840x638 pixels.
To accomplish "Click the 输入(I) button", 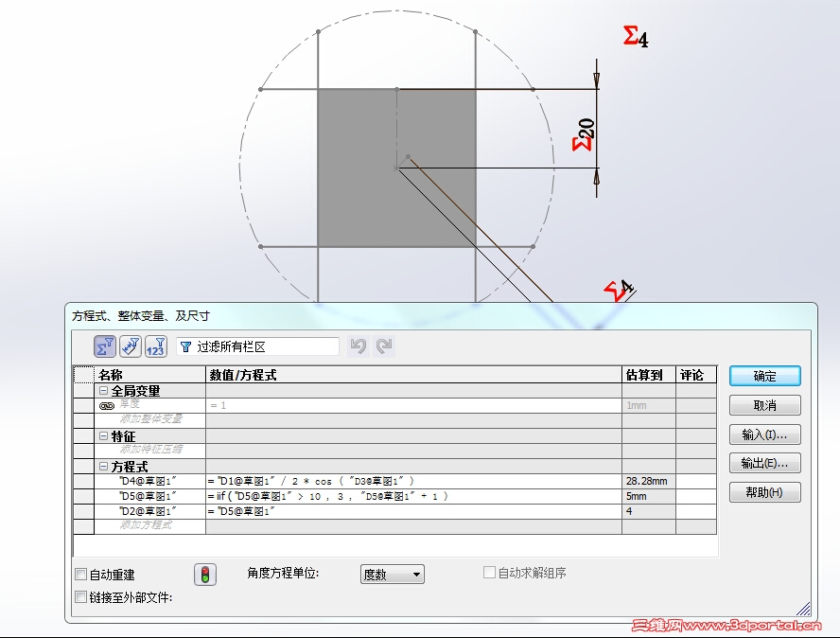I will [x=764, y=434].
